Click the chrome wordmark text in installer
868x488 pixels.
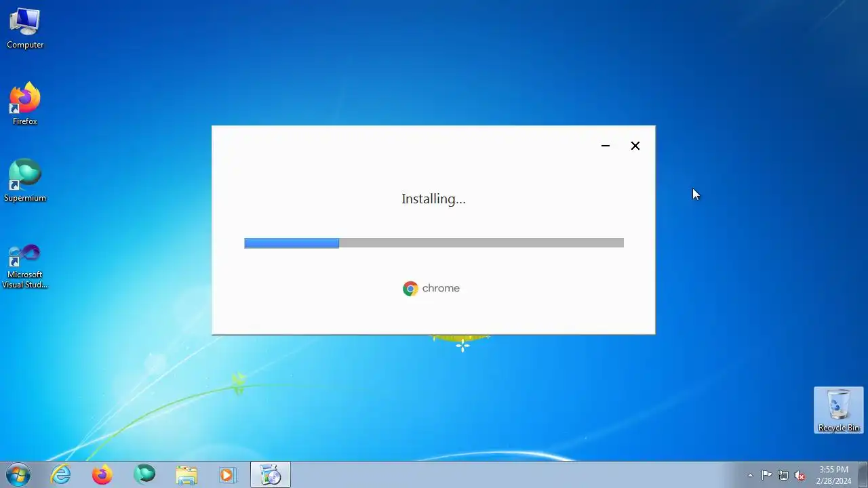(x=441, y=289)
